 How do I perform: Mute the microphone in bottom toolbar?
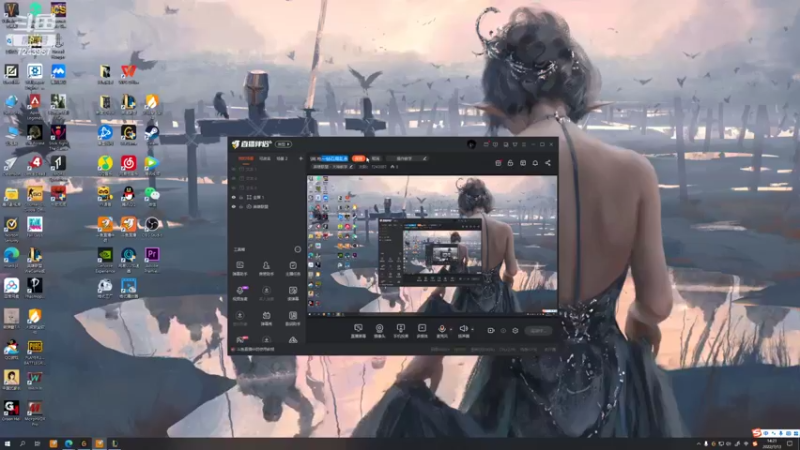click(x=442, y=331)
